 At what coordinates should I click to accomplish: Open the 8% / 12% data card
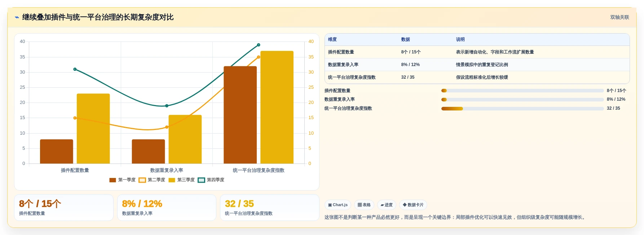167,208
